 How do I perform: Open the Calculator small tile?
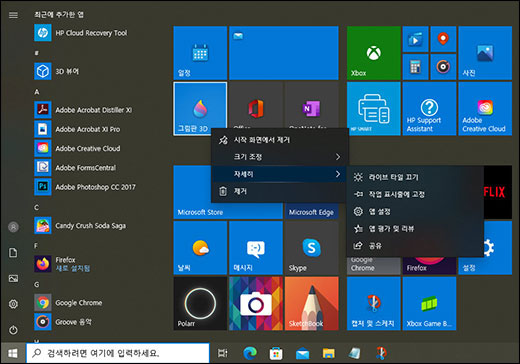pyautogui.click(x=415, y=67)
